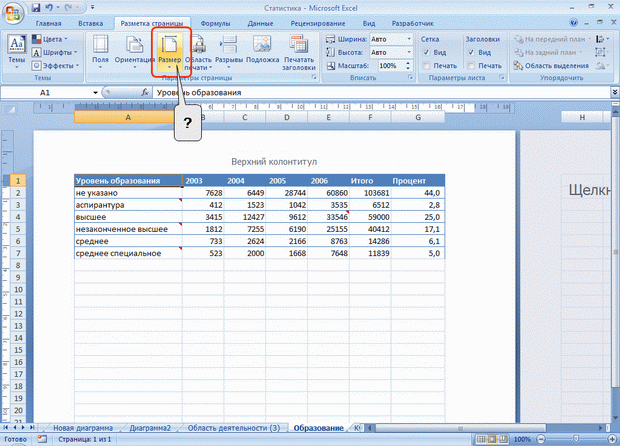Open Область выделения selection pane

click(551, 66)
